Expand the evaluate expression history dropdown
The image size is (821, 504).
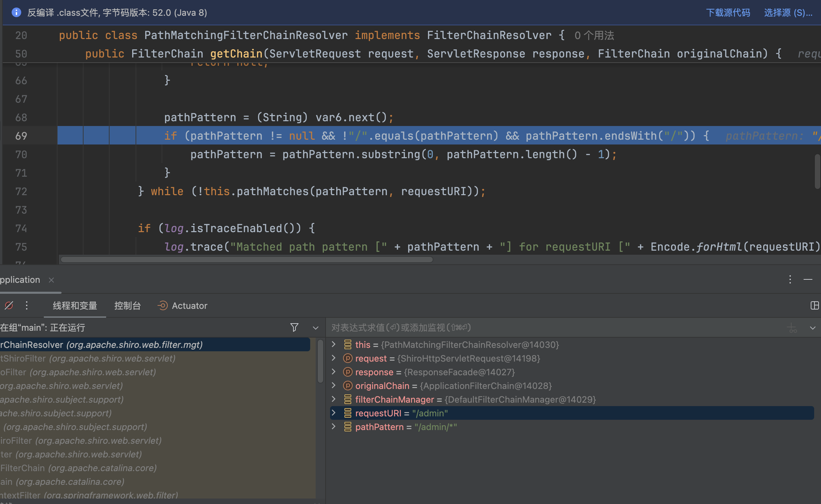(812, 328)
